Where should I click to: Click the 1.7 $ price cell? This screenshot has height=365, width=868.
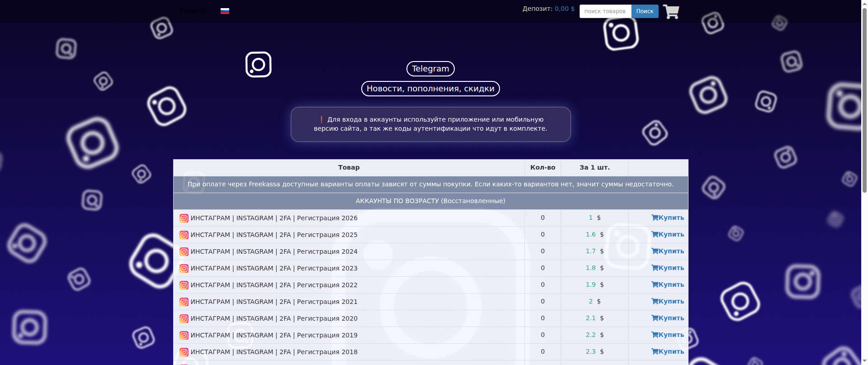[x=594, y=251]
